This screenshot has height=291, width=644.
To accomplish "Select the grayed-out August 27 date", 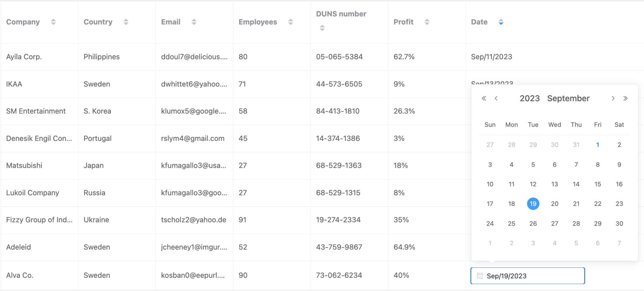I will (x=490, y=145).
